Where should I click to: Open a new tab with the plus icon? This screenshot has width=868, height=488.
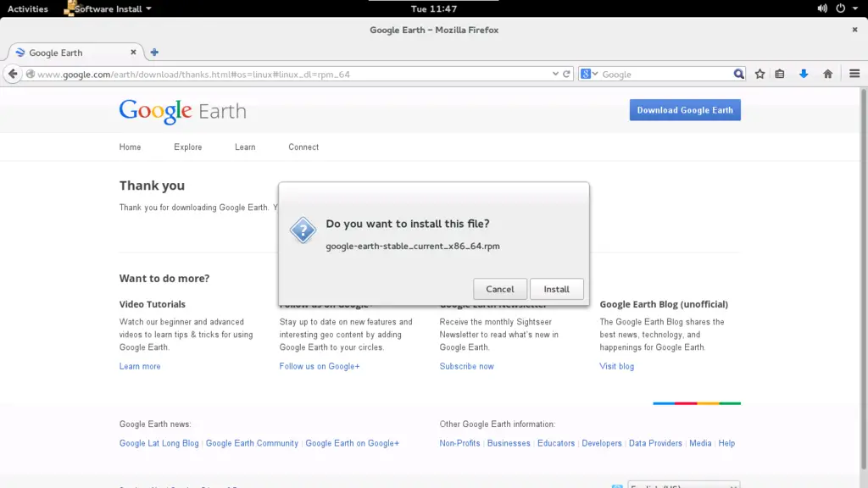pyautogui.click(x=154, y=53)
